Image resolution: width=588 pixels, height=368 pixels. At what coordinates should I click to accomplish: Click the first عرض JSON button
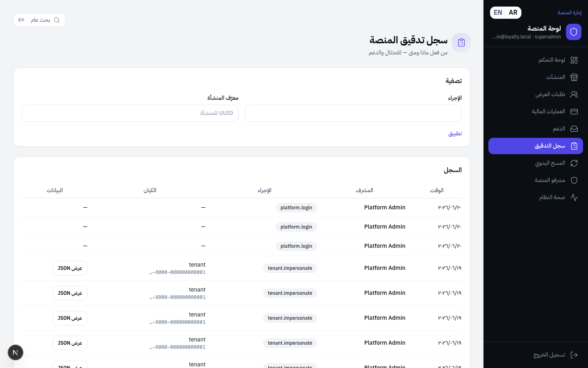coord(70,268)
